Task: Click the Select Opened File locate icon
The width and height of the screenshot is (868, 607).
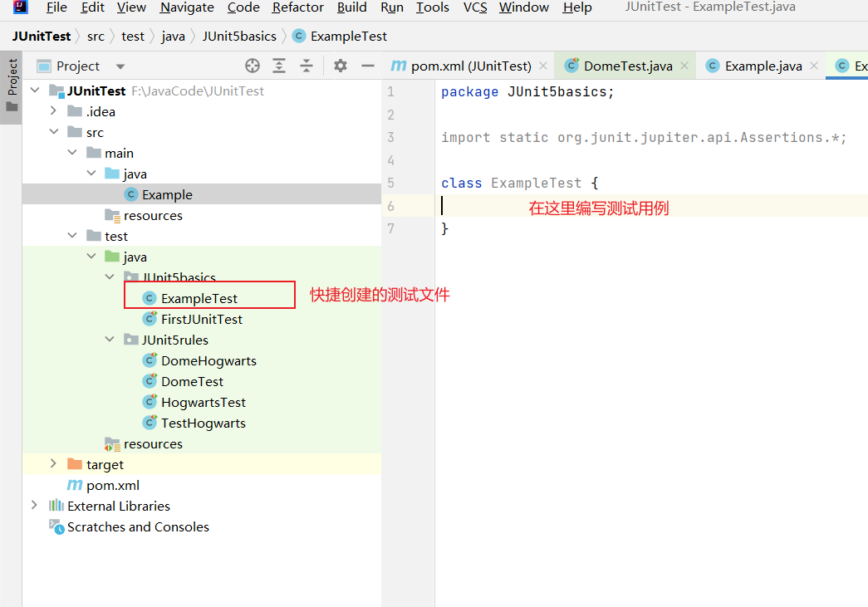Action: [253, 66]
